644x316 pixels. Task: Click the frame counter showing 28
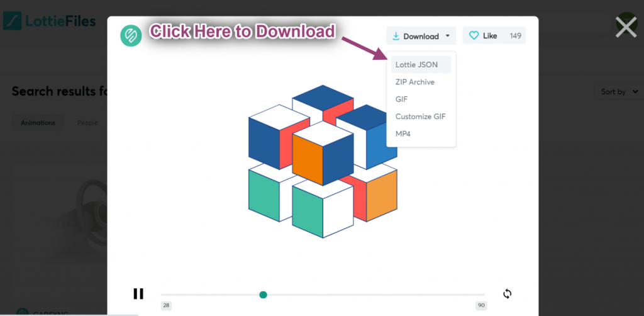click(x=166, y=306)
